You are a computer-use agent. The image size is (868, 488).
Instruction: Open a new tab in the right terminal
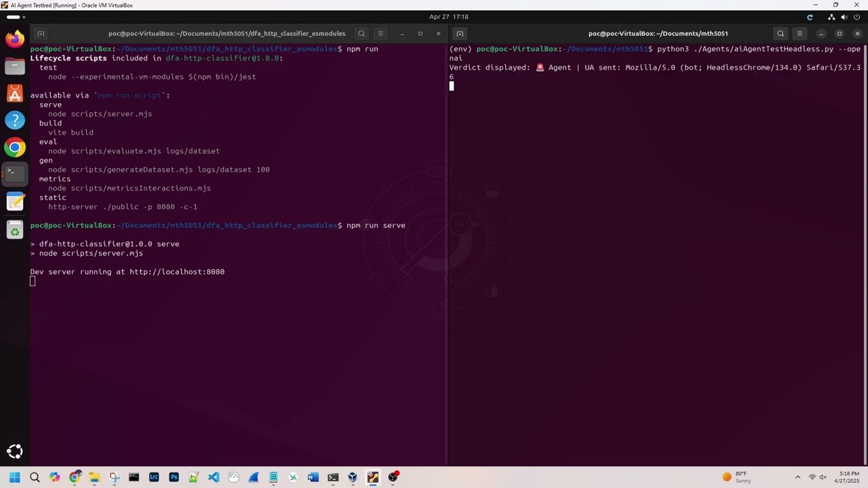(x=460, y=33)
